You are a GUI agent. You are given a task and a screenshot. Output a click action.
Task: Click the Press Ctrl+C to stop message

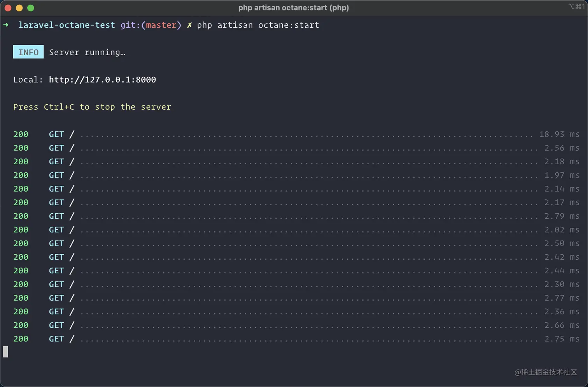92,107
